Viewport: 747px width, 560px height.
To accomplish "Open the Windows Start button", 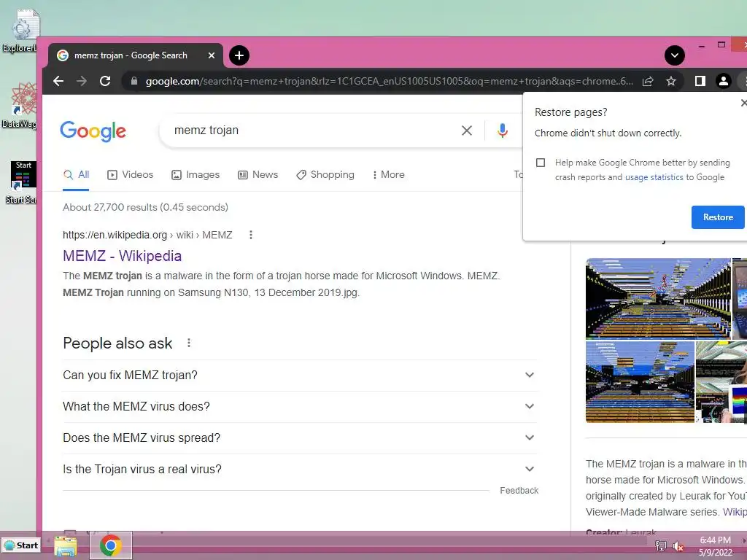I will (21, 545).
